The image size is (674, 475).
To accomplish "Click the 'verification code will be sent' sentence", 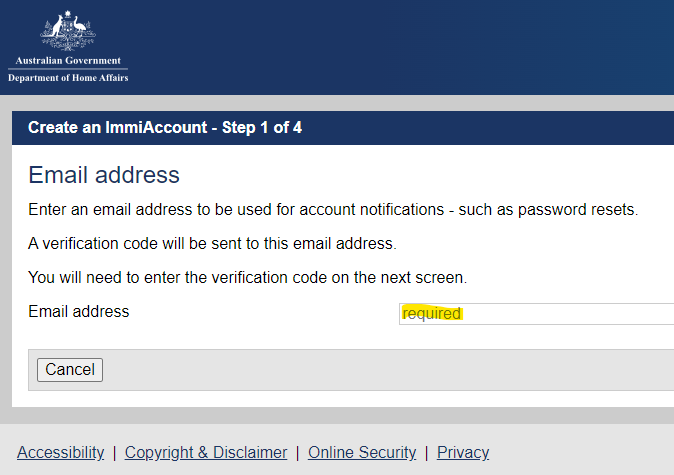I will click(212, 244).
